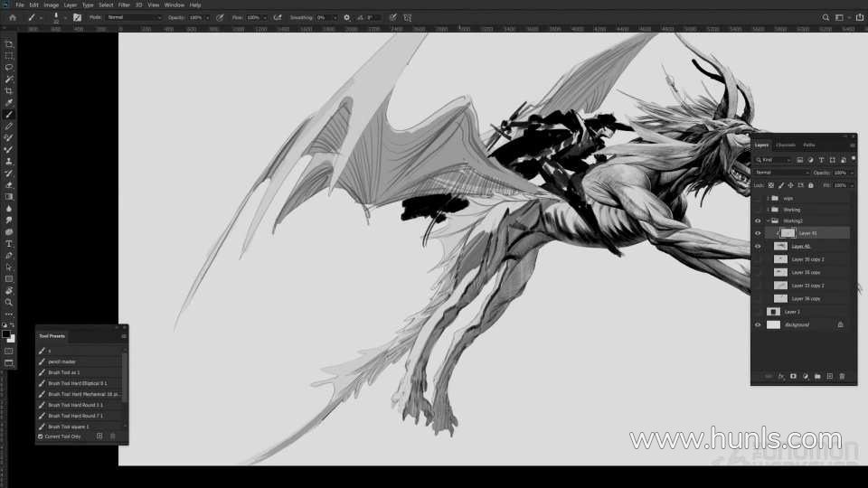Hide the Background layer
This screenshot has height=488, width=868.
coord(758,324)
